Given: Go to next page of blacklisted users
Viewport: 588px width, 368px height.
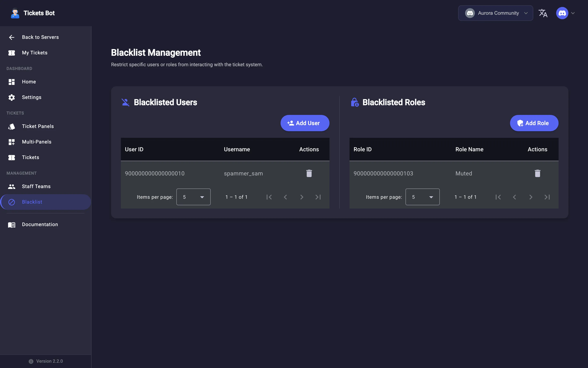Looking at the screenshot, I should [x=302, y=197].
